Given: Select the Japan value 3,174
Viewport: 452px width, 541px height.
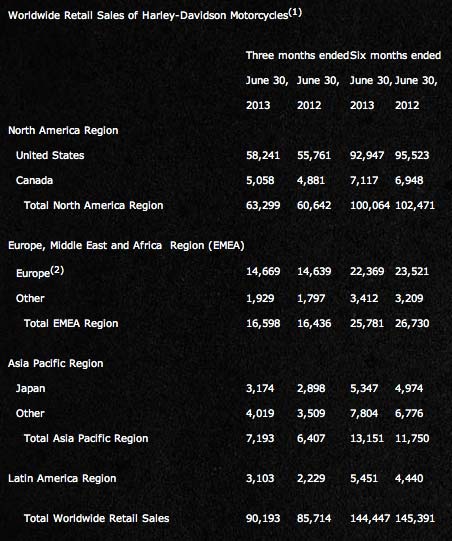Looking at the screenshot, I should [260, 388].
